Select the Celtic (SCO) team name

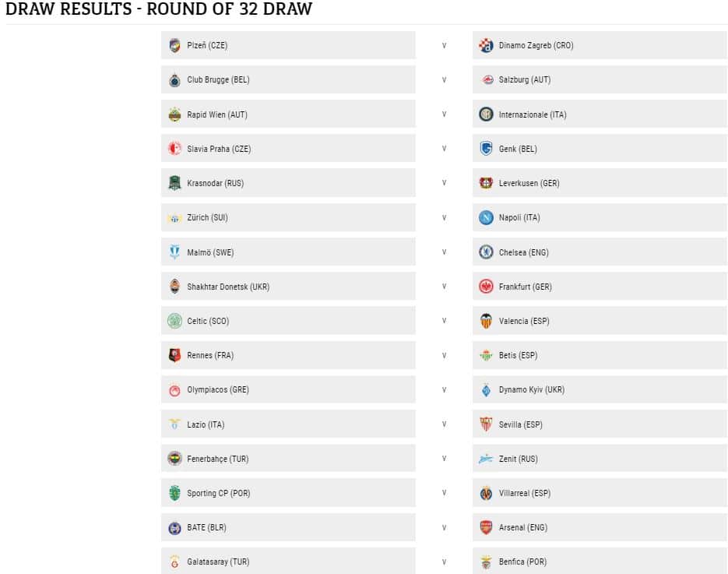[x=208, y=321]
